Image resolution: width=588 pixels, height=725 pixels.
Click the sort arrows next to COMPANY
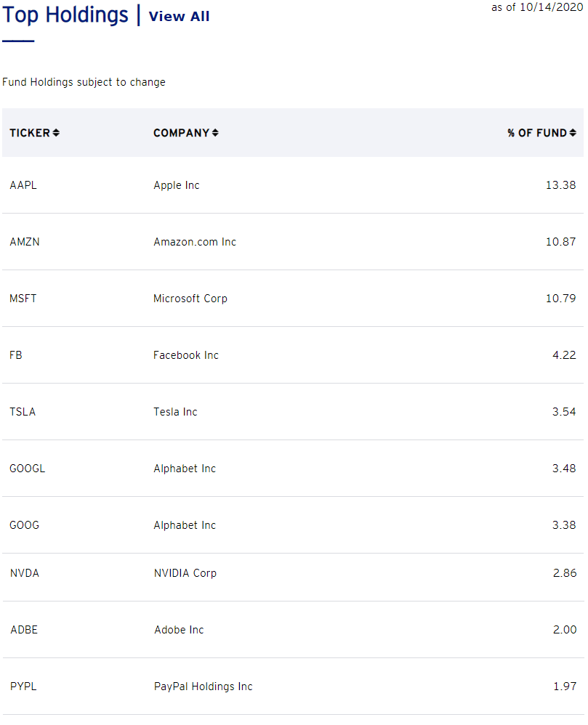[215, 133]
